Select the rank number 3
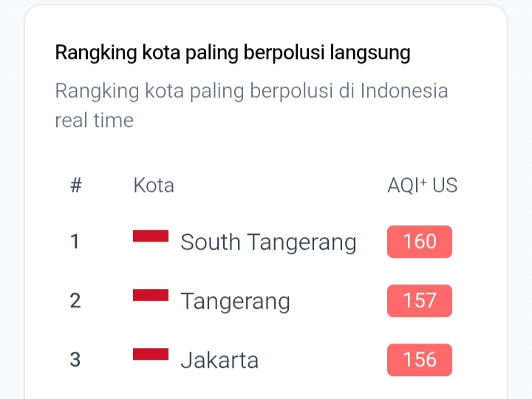 click(x=75, y=360)
